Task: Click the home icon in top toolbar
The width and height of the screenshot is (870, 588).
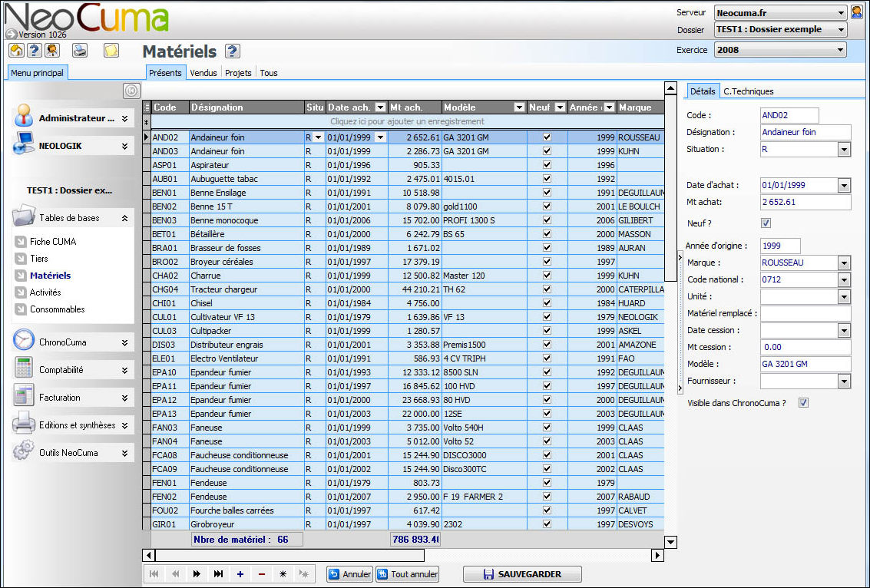Action: click(x=17, y=51)
